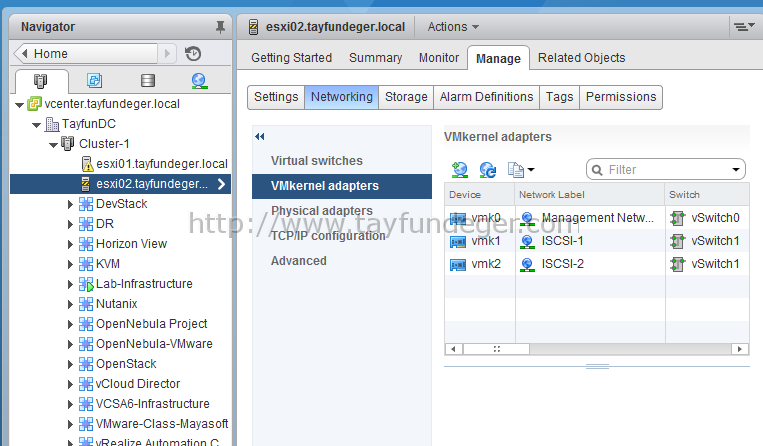Expand KVM resource pool
Screen dimensions: 763x446
pos(70,264)
